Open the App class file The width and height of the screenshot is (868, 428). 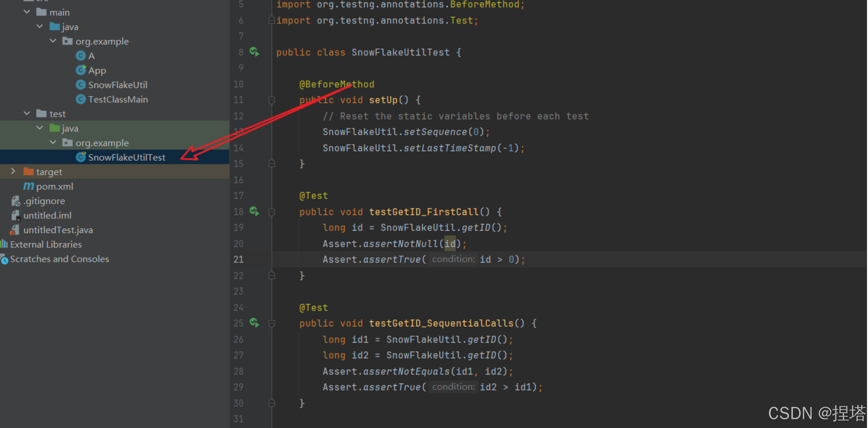pos(97,70)
